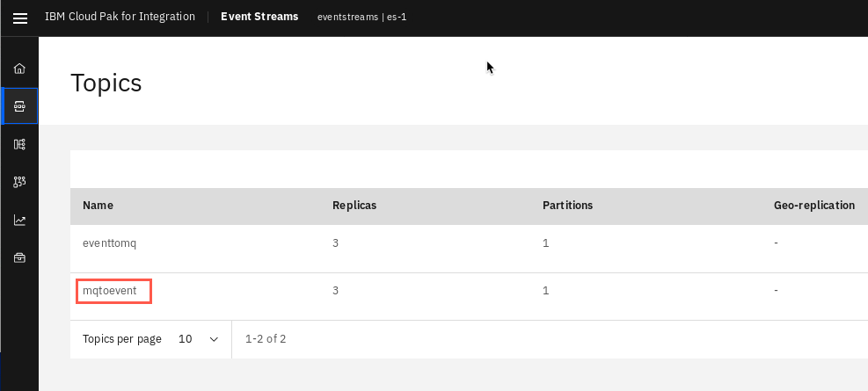Screen dimensions: 868x391
Task: Sort by the Name column header
Action: point(98,206)
